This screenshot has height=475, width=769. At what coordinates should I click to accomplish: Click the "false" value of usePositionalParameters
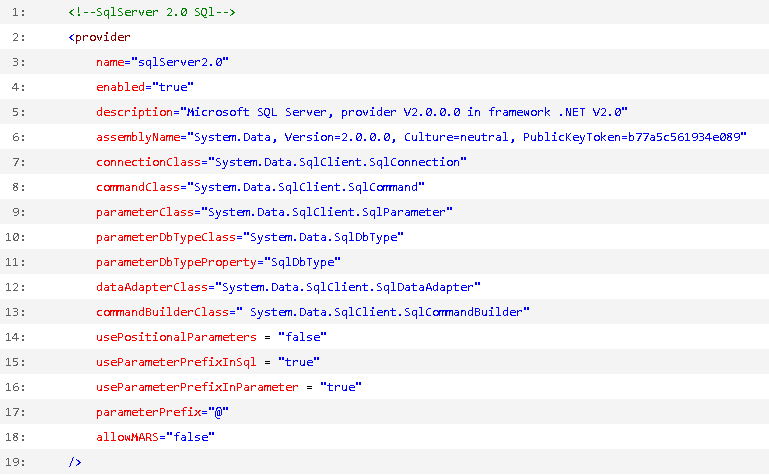(x=302, y=337)
